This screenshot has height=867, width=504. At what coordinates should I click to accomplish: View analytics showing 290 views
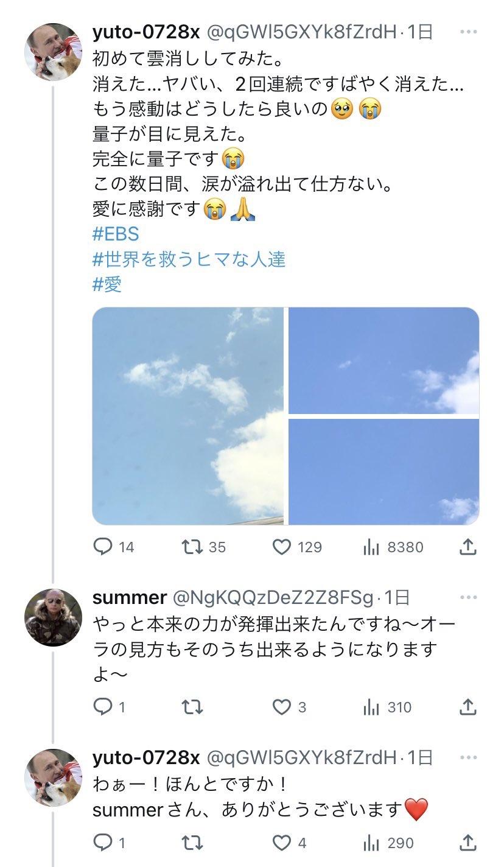point(371,843)
